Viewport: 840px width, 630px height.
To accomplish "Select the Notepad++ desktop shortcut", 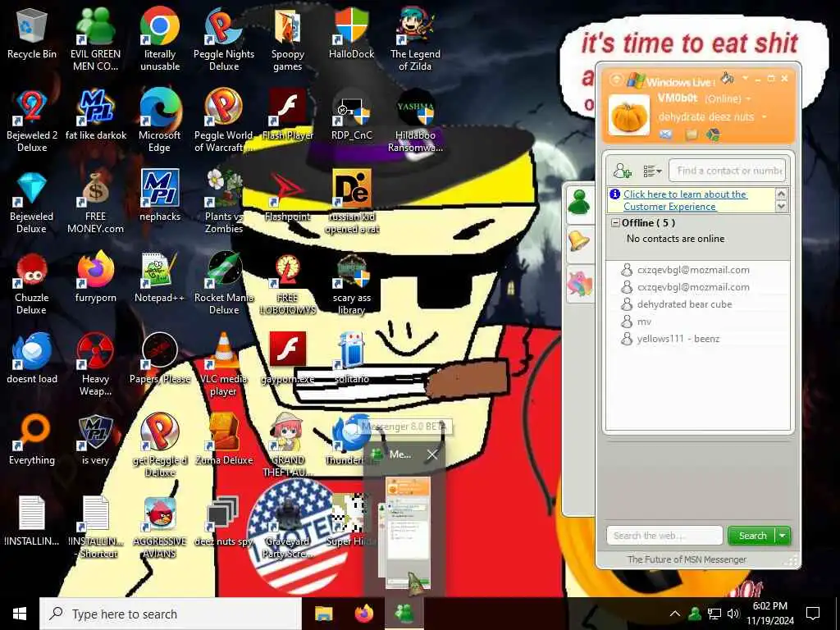I will pos(160,278).
